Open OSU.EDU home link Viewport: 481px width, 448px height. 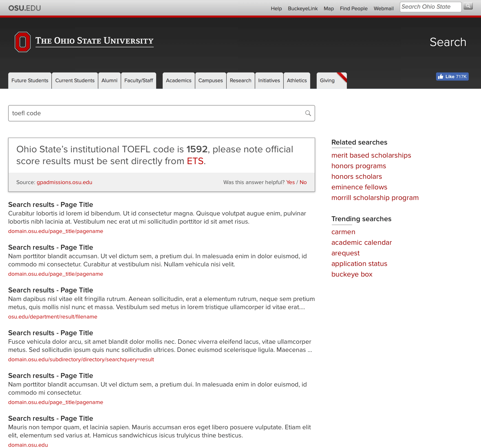(24, 8)
